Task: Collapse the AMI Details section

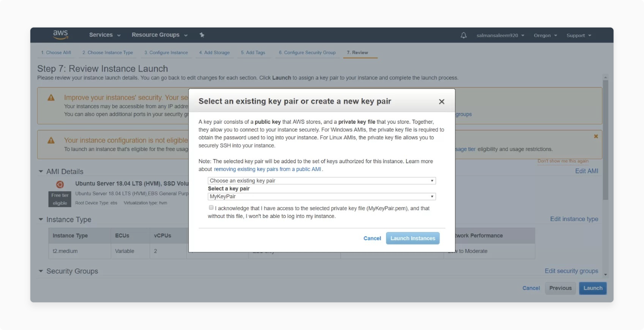Action: click(41, 171)
